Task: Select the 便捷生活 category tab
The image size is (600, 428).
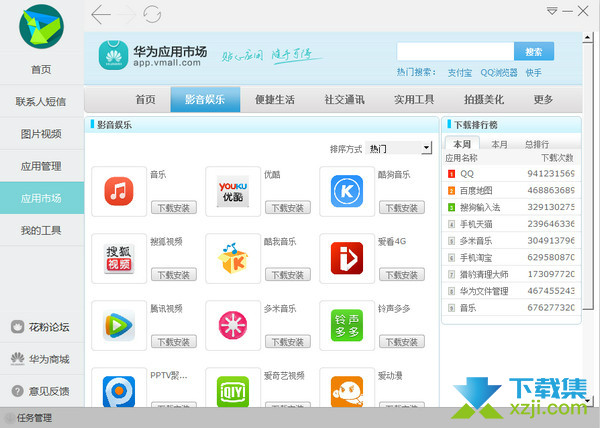Action: [x=275, y=100]
